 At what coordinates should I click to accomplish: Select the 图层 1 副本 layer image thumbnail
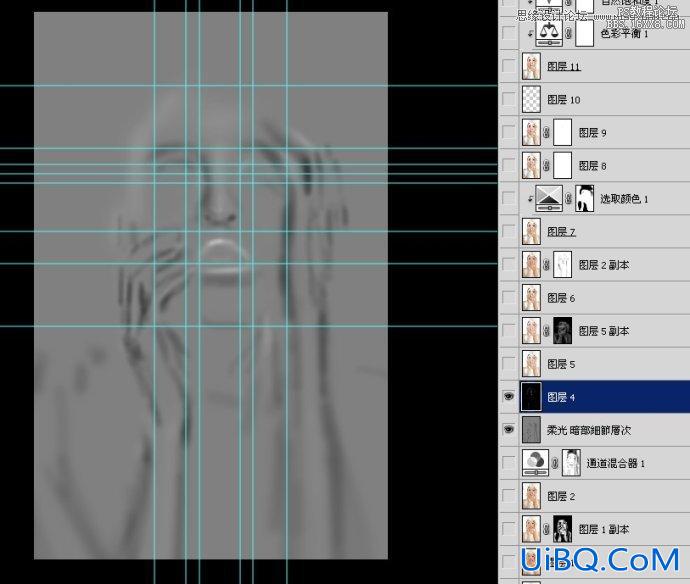pyautogui.click(x=531, y=529)
